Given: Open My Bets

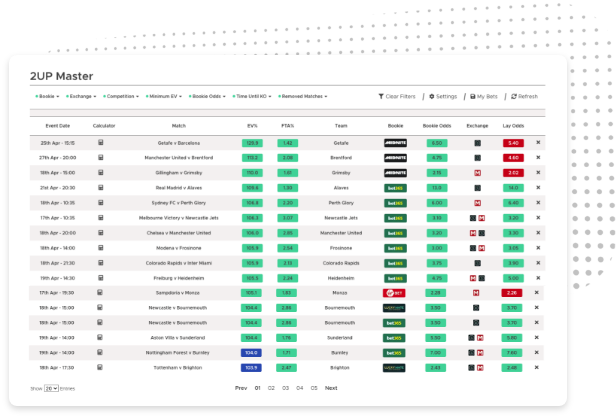Looking at the screenshot, I should (x=484, y=96).
